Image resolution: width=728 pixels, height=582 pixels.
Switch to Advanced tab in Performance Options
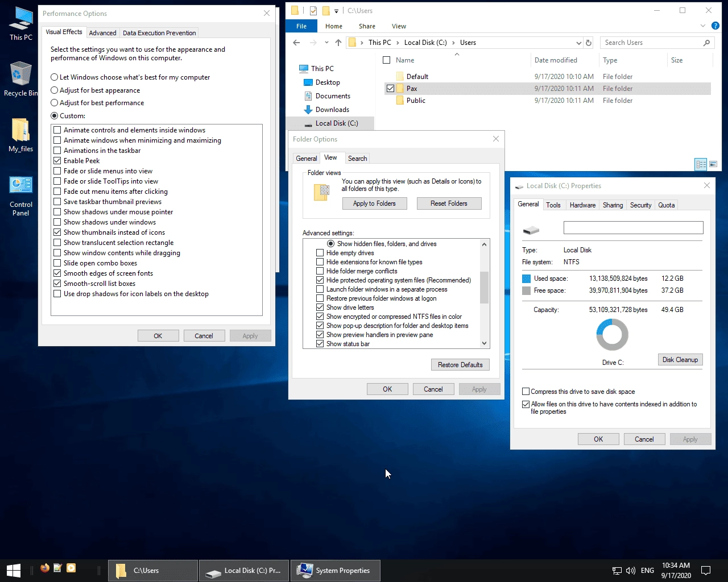point(102,33)
